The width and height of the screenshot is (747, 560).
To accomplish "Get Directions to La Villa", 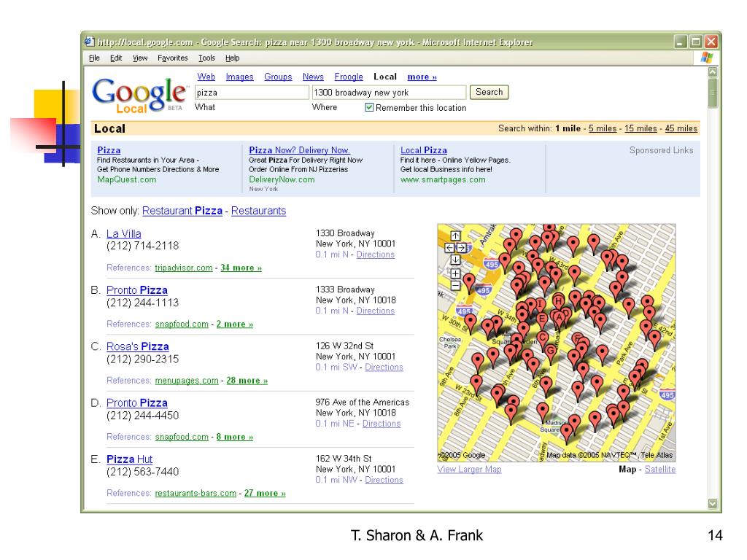I will [x=376, y=254].
